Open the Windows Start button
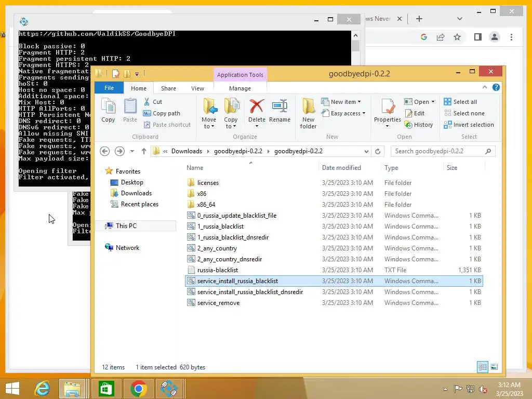 coord(12,389)
